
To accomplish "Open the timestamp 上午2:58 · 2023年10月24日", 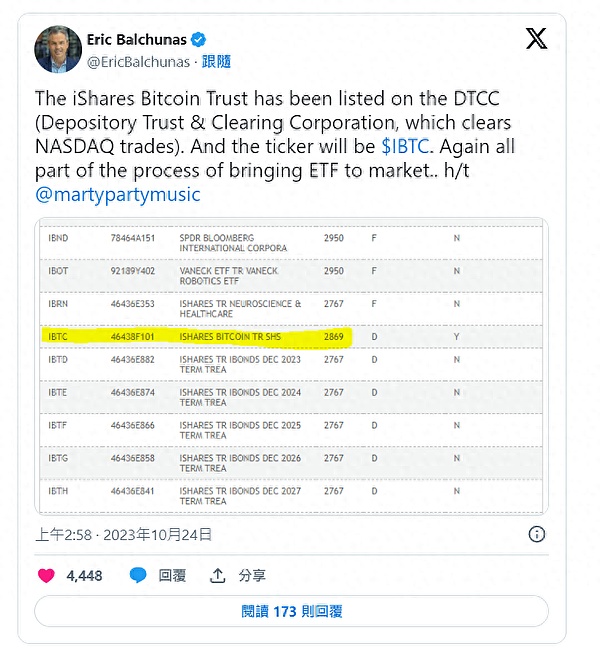I will point(125,534).
